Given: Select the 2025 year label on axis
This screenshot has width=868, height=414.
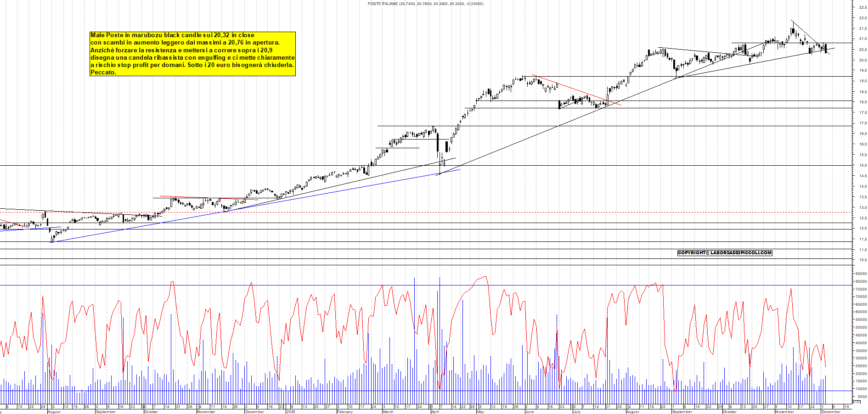Looking at the screenshot, I should coord(291,412).
